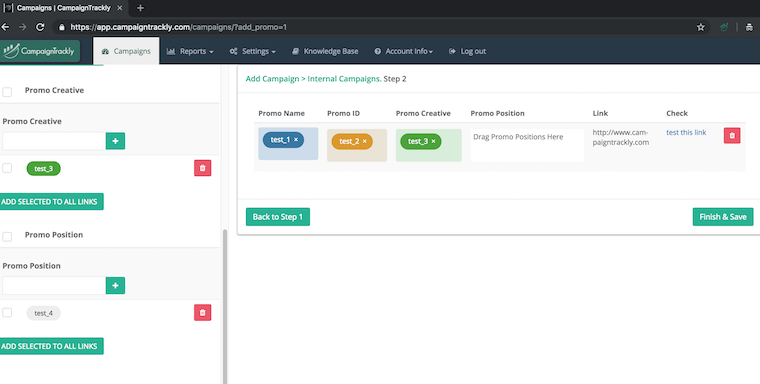Click Back to Step 1 button
The image size is (760, 384).
(278, 217)
